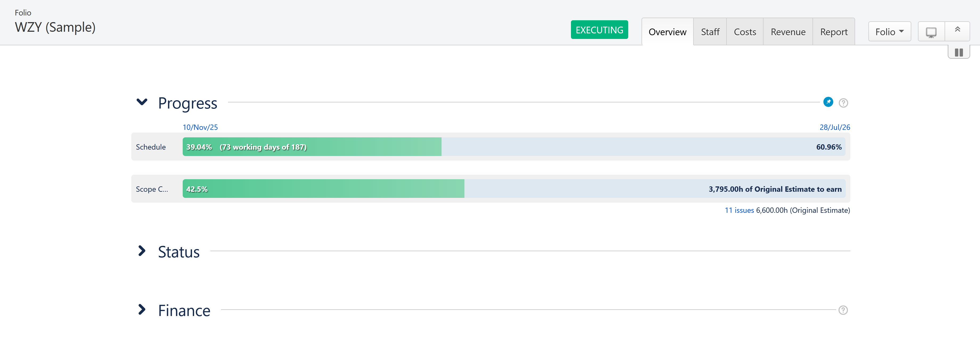The width and height of the screenshot is (980, 352).
Task: Open the Folio dropdown menu
Action: [889, 32]
